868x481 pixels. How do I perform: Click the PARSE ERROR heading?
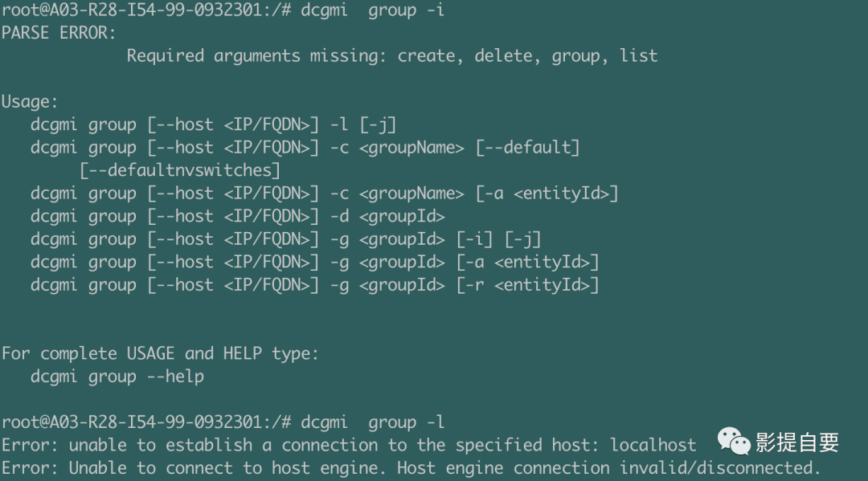point(59,33)
